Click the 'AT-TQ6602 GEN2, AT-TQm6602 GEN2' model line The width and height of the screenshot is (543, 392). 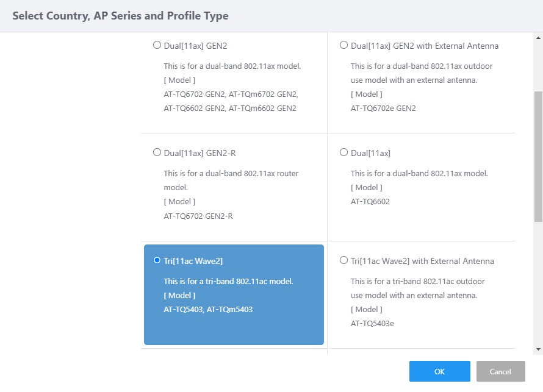[x=229, y=109]
